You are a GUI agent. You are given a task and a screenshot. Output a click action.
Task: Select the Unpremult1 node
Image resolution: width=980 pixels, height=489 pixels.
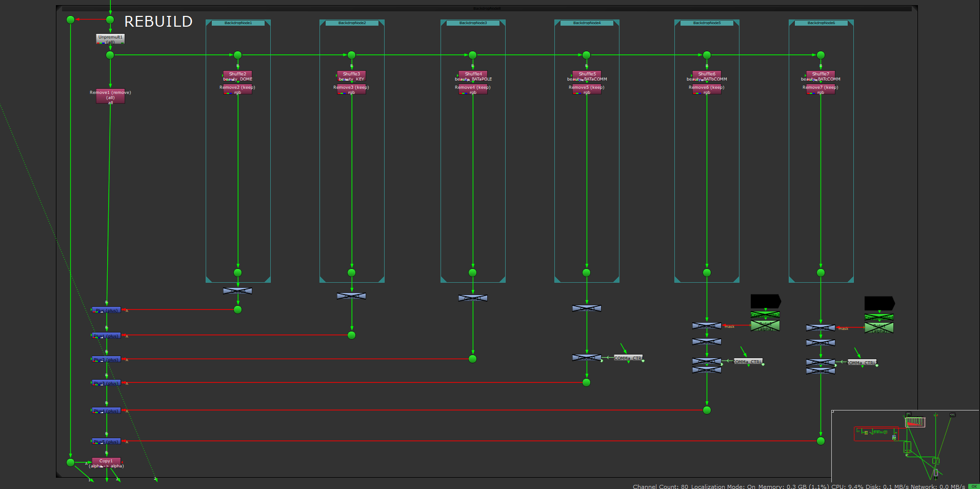[110, 38]
